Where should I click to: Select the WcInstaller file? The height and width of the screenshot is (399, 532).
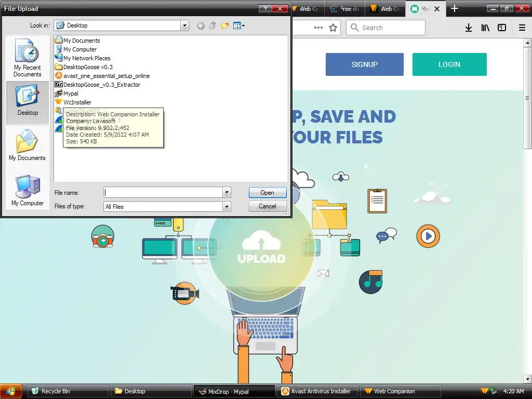point(73,102)
